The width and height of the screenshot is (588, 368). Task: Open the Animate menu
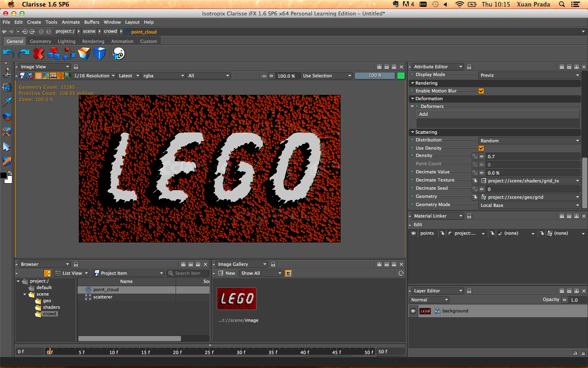(71, 22)
